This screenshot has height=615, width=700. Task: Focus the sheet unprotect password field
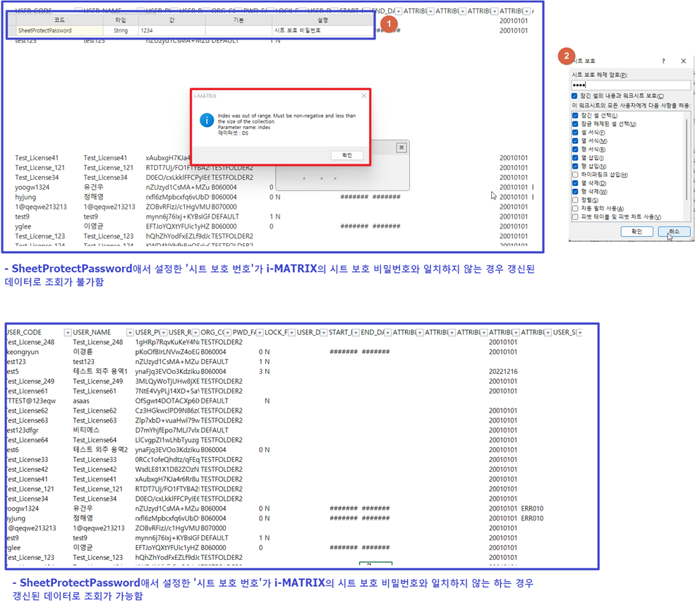coord(632,85)
